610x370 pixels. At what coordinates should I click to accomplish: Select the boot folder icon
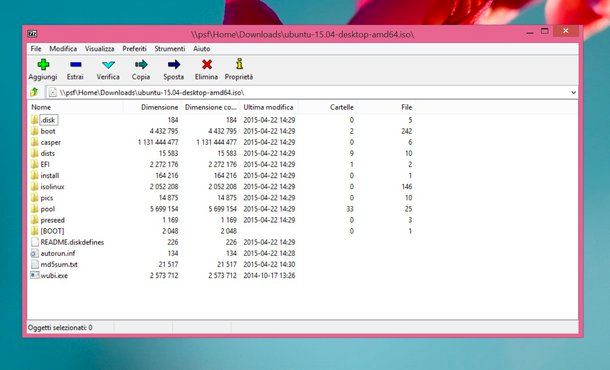pyautogui.click(x=35, y=131)
